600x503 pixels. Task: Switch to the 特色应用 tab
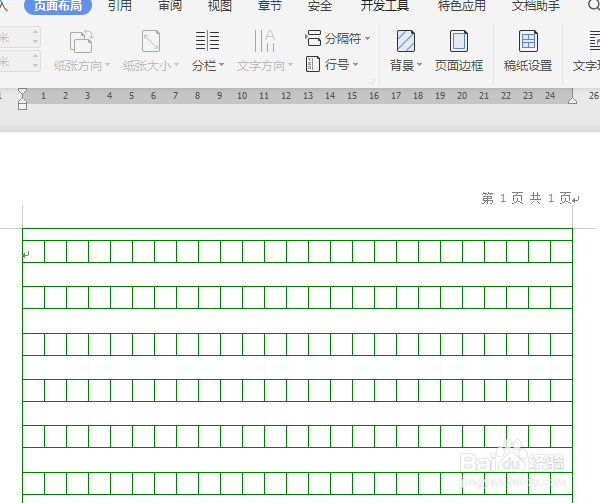[x=461, y=6]
